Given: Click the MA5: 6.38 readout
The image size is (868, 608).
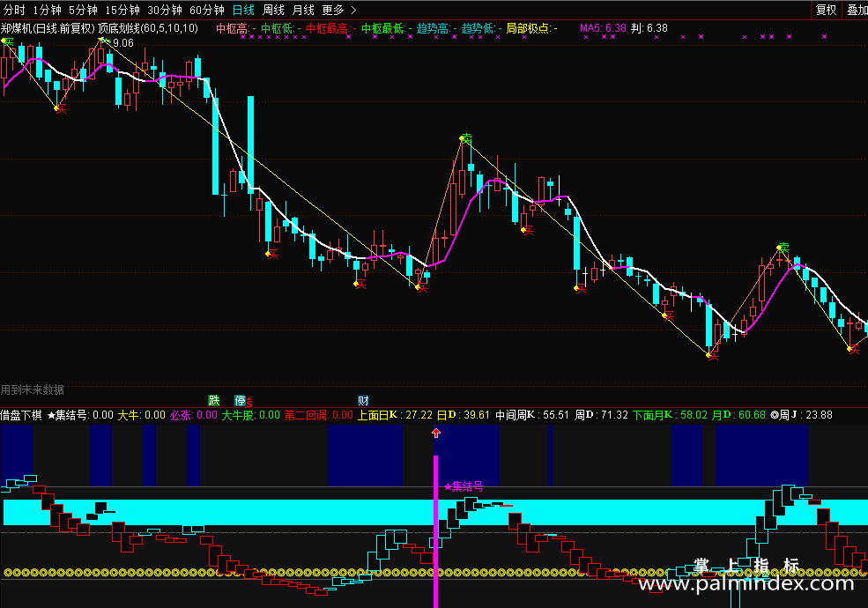Looking at the screenshot, I should tap(603, 28).
